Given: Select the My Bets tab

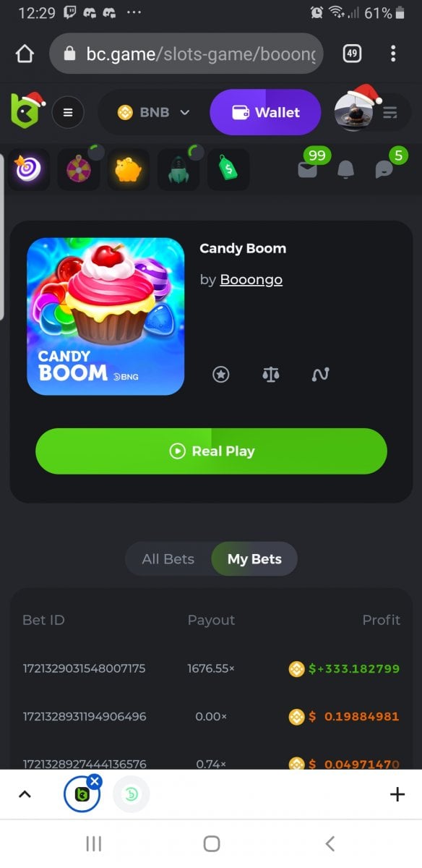Looking at the screenshot, I should point(254,559).
